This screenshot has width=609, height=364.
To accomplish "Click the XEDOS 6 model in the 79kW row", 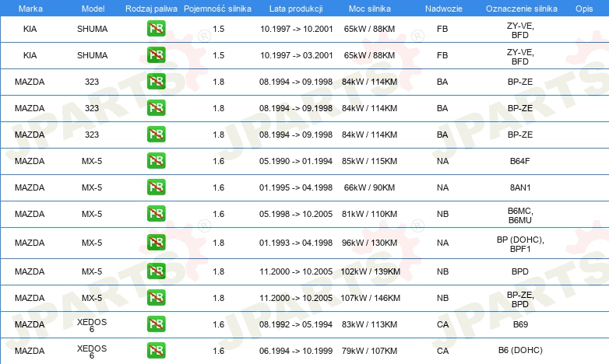I will [92, 352].
